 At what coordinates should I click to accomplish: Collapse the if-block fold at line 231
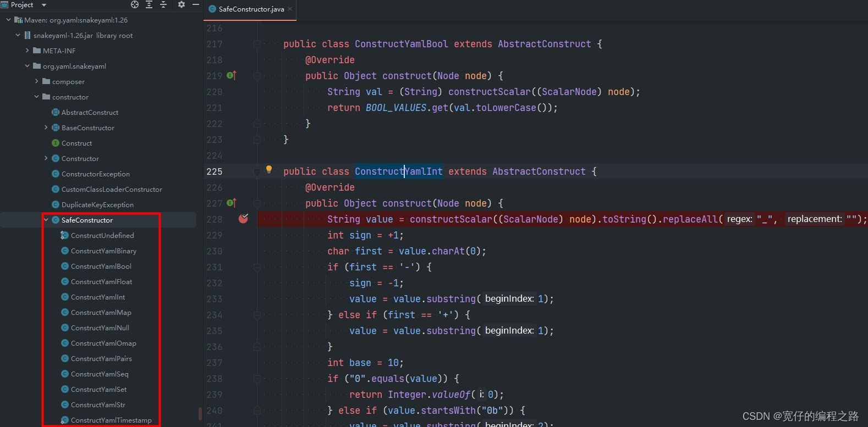point(257,267)
